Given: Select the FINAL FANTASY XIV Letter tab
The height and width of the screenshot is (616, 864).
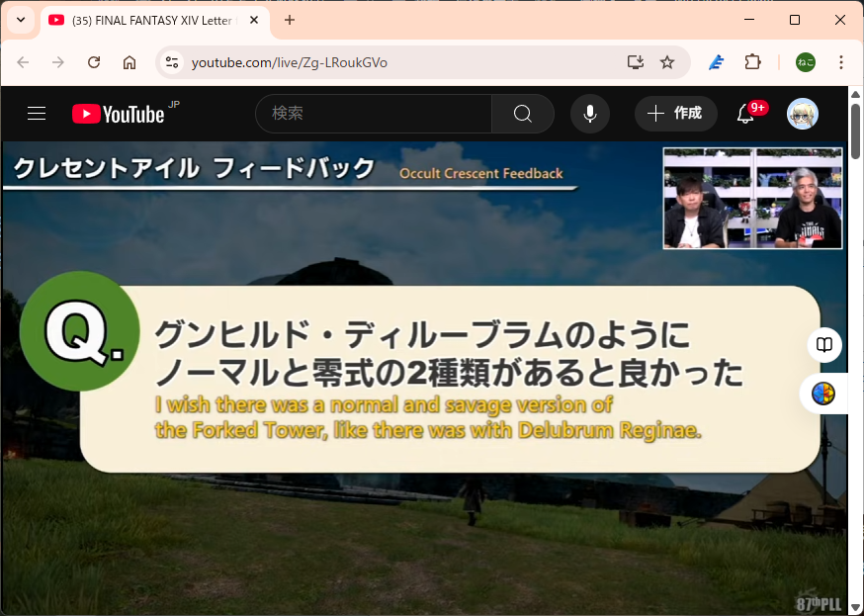Looking at the screenshot, I should pyautogui.click(x=155, y=21).
